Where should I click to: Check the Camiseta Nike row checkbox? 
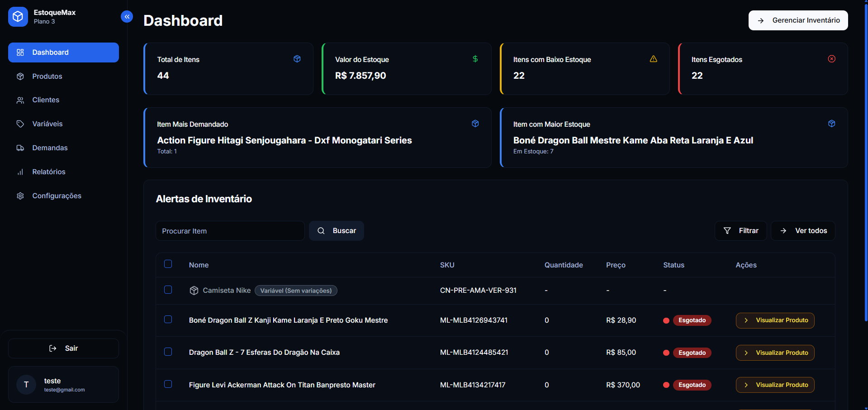[x=168, y=290]
